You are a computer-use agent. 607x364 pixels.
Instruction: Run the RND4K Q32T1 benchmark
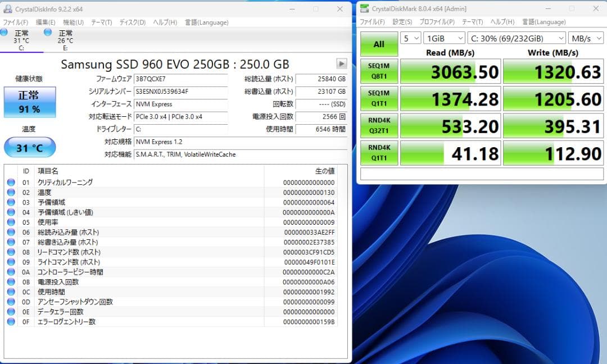point(378,125)
